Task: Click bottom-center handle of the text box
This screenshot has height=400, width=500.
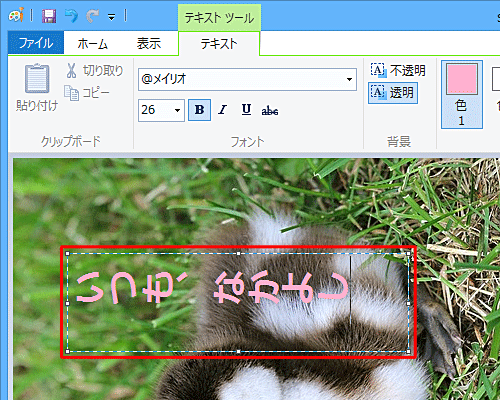Action: click(x=239, y=351)
